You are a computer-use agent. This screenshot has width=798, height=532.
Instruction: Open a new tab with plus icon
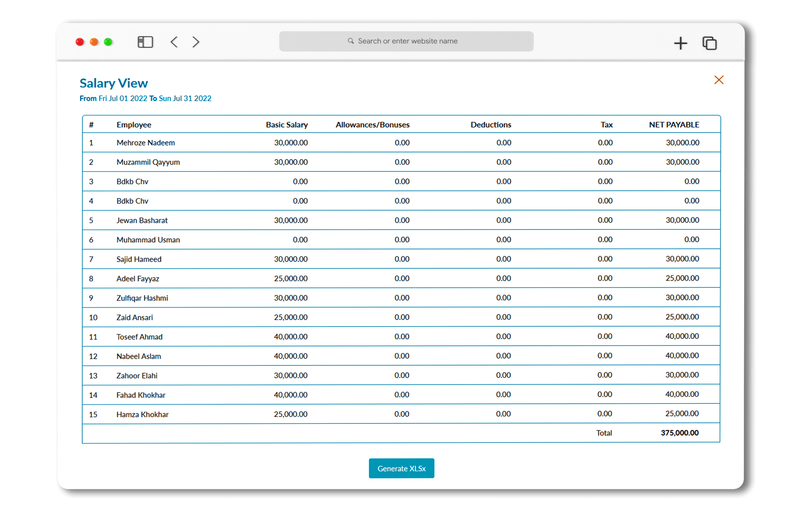click(x=680, y=43)
